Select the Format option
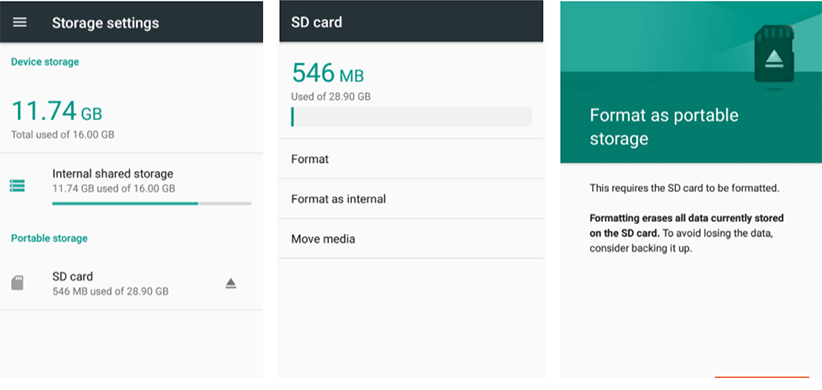Screen dimensions: 822x390 (411, 159)
